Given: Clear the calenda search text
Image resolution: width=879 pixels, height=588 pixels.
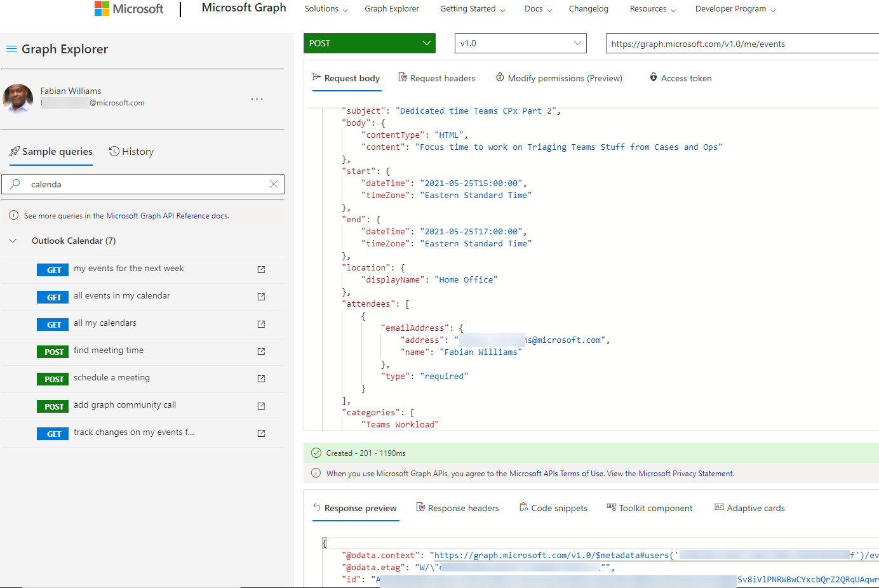Looking at the screenshot, I should [274, 184].
